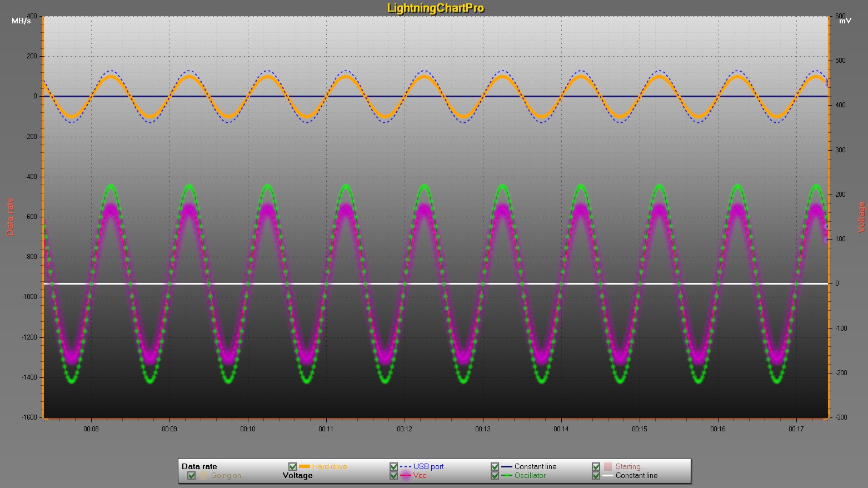Click the pink Starting... legend swatch
The height and width of the screenshot is (488, 868).
coord(608,466)
